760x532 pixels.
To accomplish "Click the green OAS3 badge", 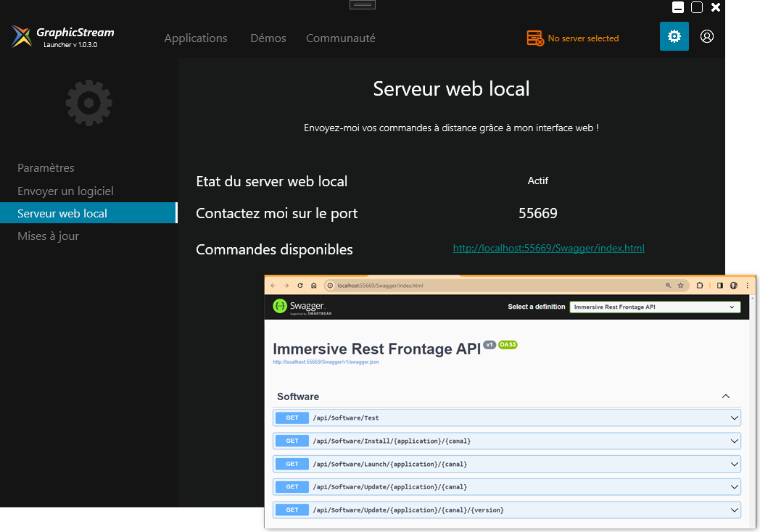I will pos(508,344).
